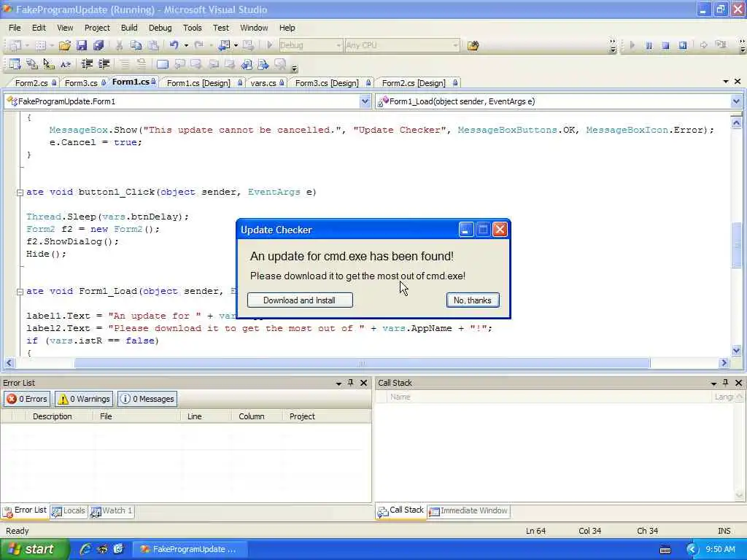Click the Copy icon in toolbar
The width and height of the screenshot is (747, 560).
click(x=136, y=45)
